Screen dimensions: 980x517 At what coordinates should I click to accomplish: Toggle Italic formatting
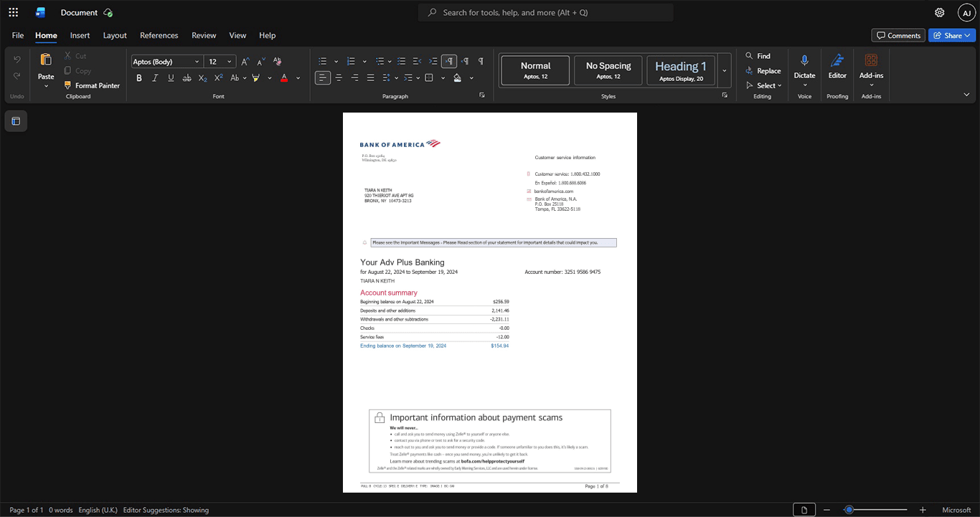[155, 77]
